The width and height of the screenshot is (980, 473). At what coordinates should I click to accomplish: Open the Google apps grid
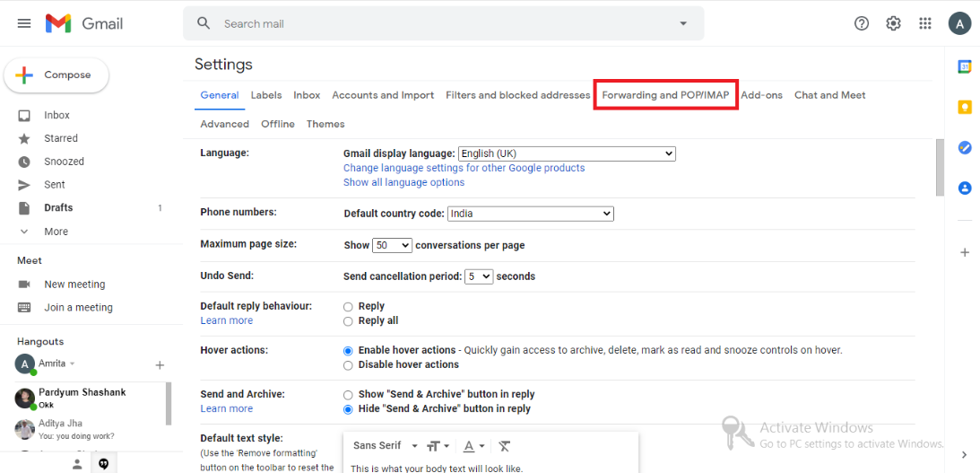tap(925, 23)
